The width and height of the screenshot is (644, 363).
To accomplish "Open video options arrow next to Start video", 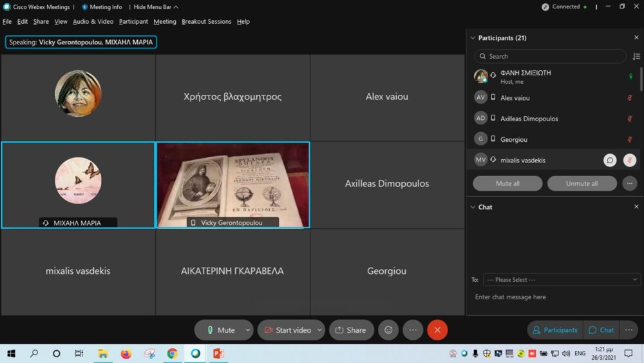I will [319, 329].
